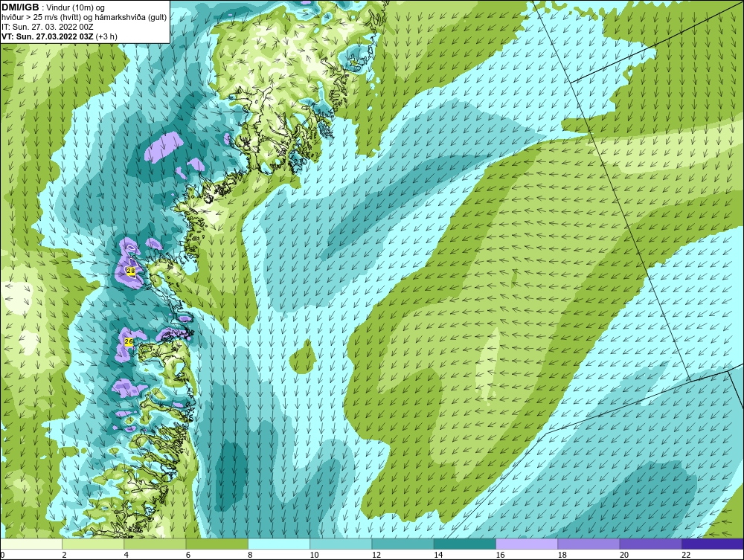The image size is (744, 560).
Task: Click the scale value '8' on legend
Action: tap(251, 556)
